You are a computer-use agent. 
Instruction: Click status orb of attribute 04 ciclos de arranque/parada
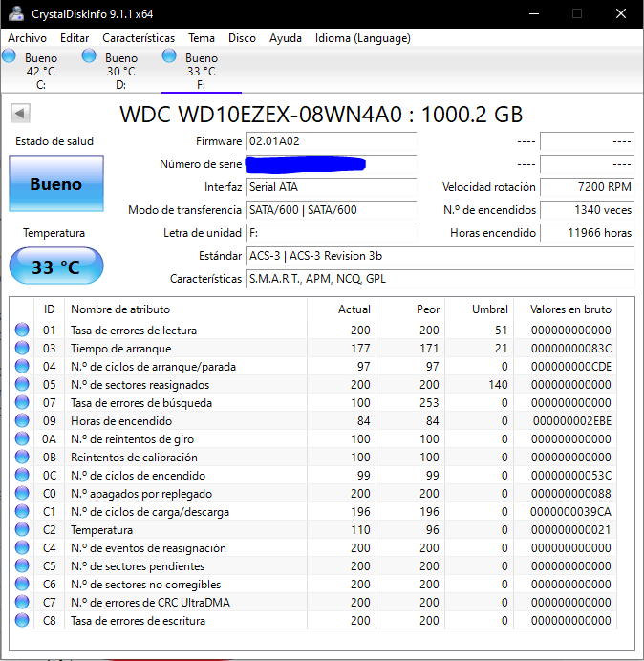[22, 366]
